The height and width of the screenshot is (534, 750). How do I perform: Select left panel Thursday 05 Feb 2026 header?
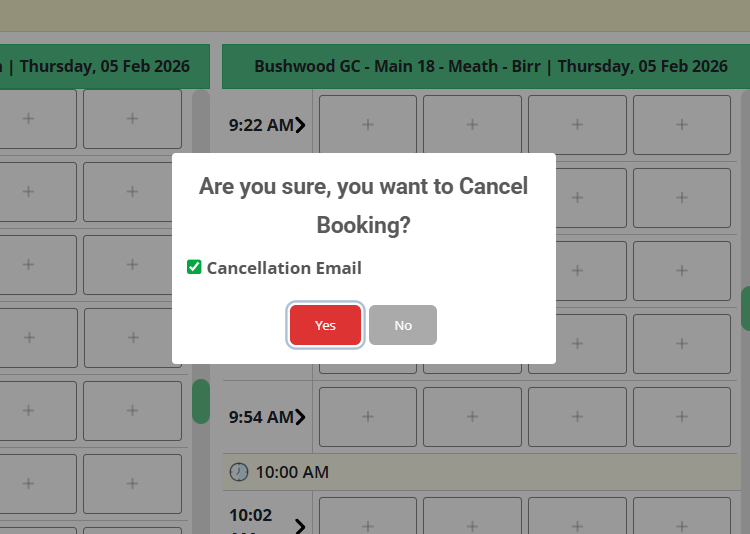(104, 66)
